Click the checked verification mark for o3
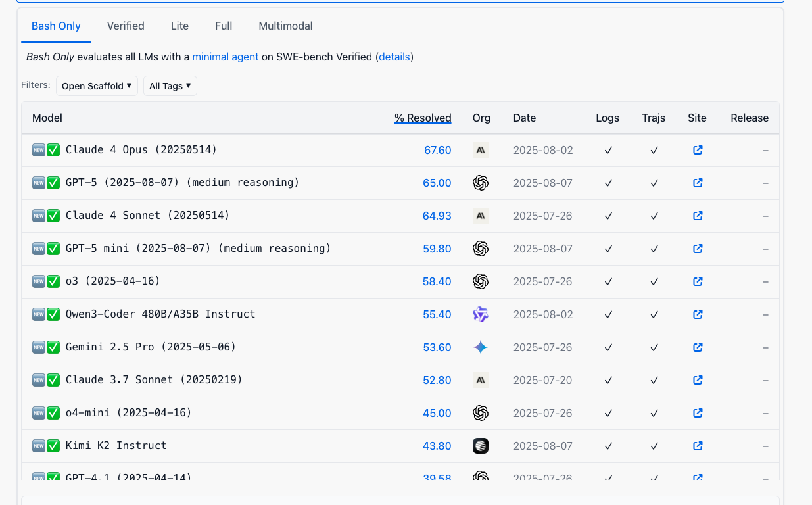812x505 pixels. click(53, 281)
